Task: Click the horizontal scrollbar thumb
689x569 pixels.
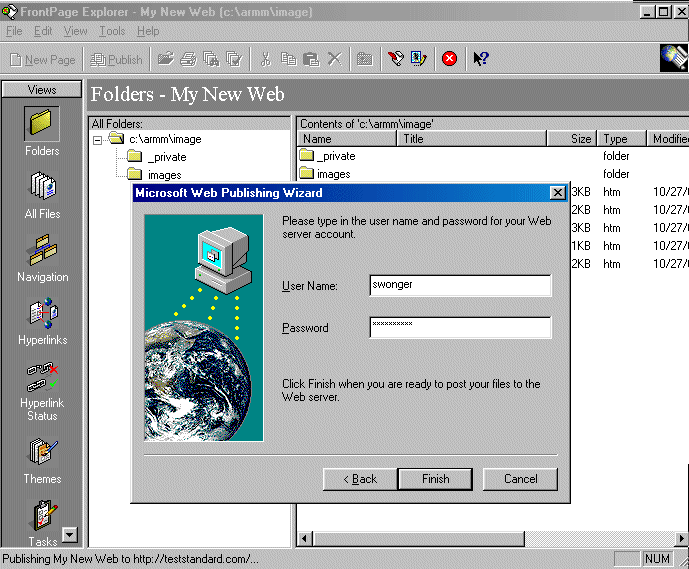Action: pos(418,538)
